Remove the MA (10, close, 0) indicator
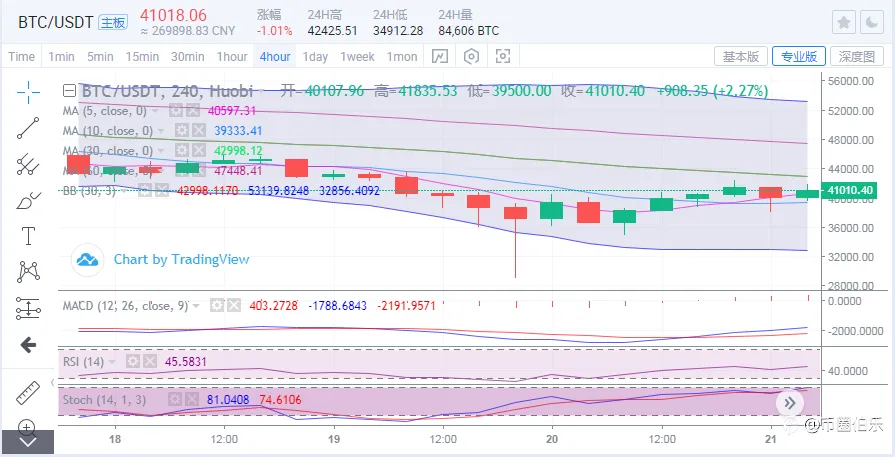The width and height of the screenshot is (895, 457). 197,131
